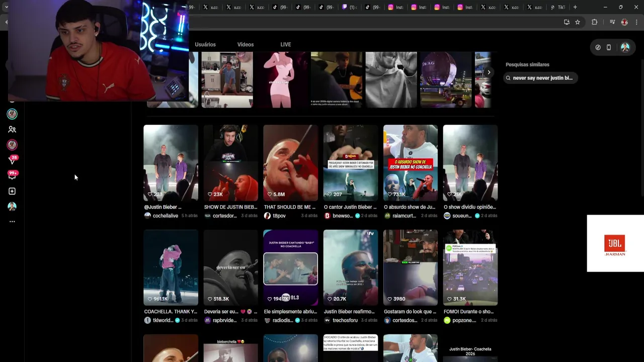Open the browser Extensions puzzle icon
Viewport: 644px width, 362px height.
click(594, 22)
